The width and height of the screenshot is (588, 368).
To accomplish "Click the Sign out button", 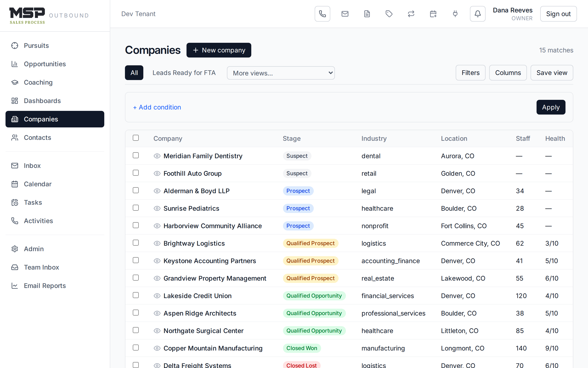I will pyautogui.click(x=558, y=14).
